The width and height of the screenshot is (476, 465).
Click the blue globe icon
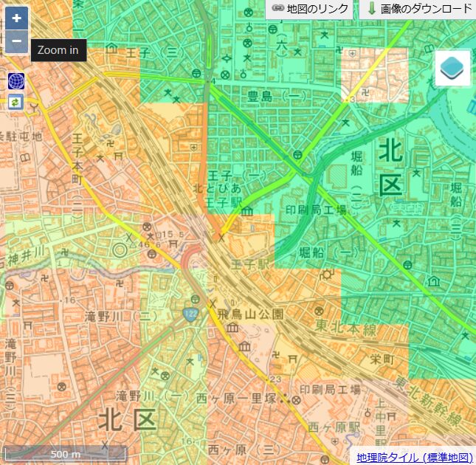click(x=16, y=81)
